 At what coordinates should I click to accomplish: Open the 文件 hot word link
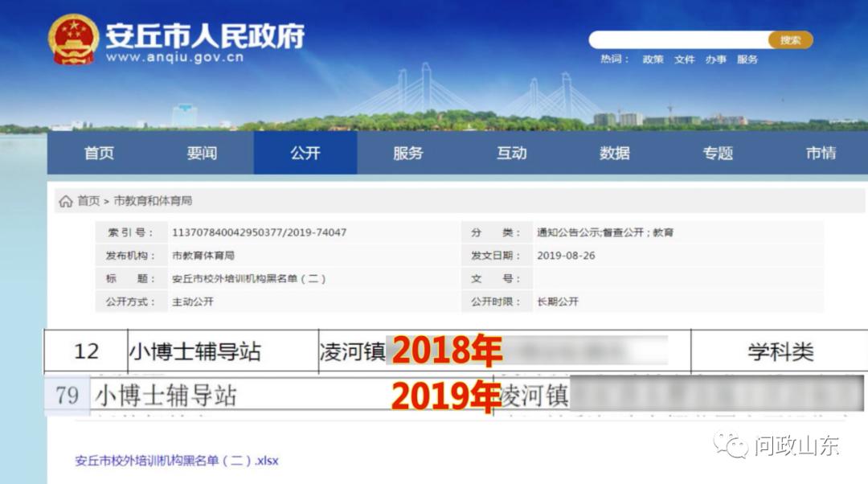[683, 59]
